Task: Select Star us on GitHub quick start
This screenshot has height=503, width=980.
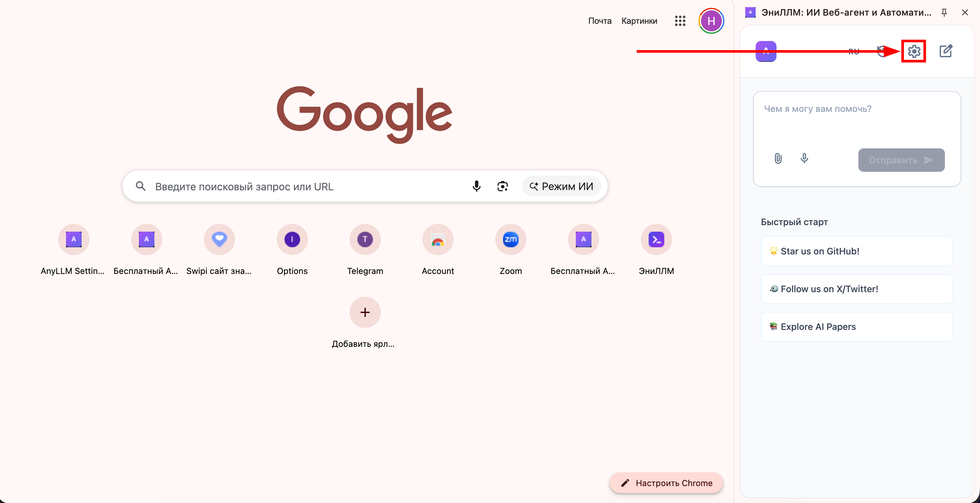Action: coord(856,251)
